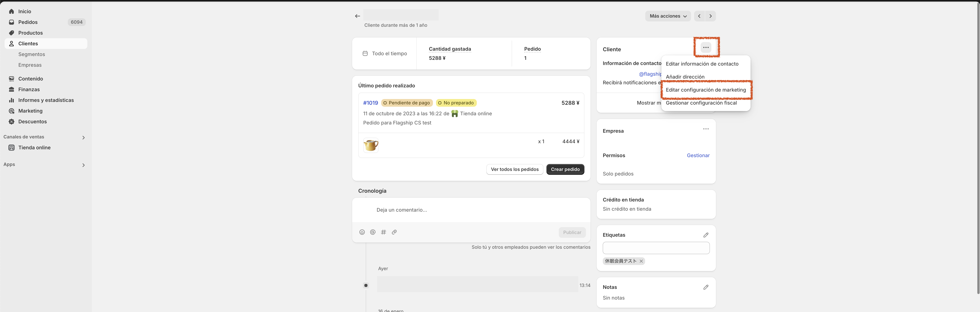Click the Pendiente de pago badge
This screenshot has width=980, height=312.
point(407,103)
